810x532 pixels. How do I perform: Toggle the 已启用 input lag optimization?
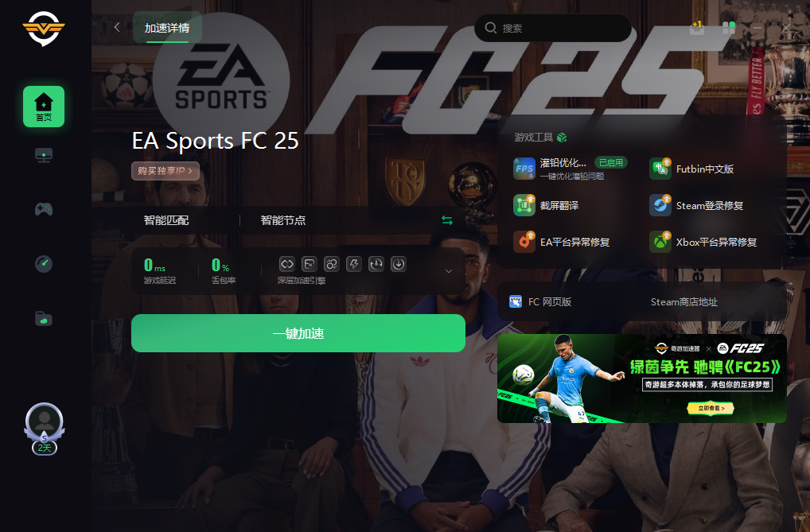click(610, 163)
